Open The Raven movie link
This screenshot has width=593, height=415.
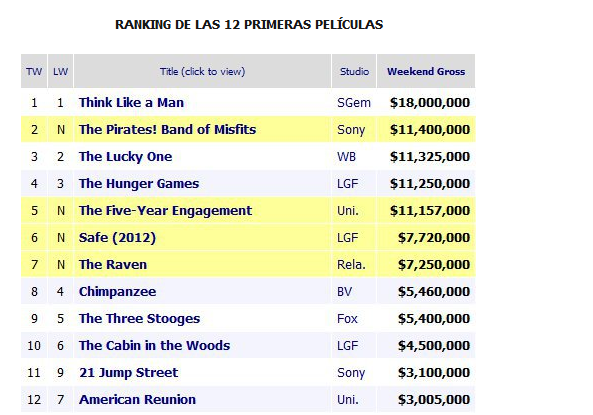point(113,264)
